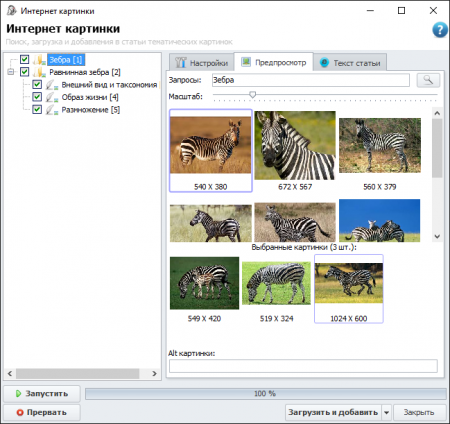Click the magnifier search button next to queries
The height and width of the screenshot is (424, 450).
point(428,80)
